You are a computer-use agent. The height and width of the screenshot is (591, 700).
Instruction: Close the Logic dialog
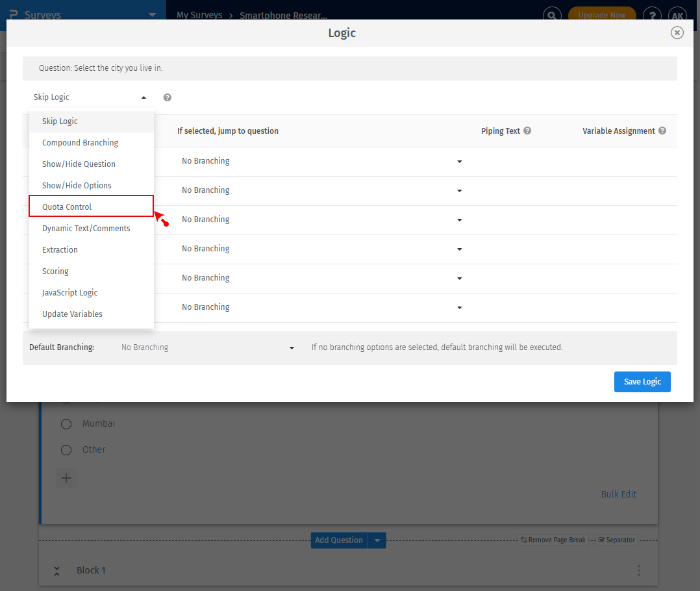pyautogui.click(x=677, y=32)
